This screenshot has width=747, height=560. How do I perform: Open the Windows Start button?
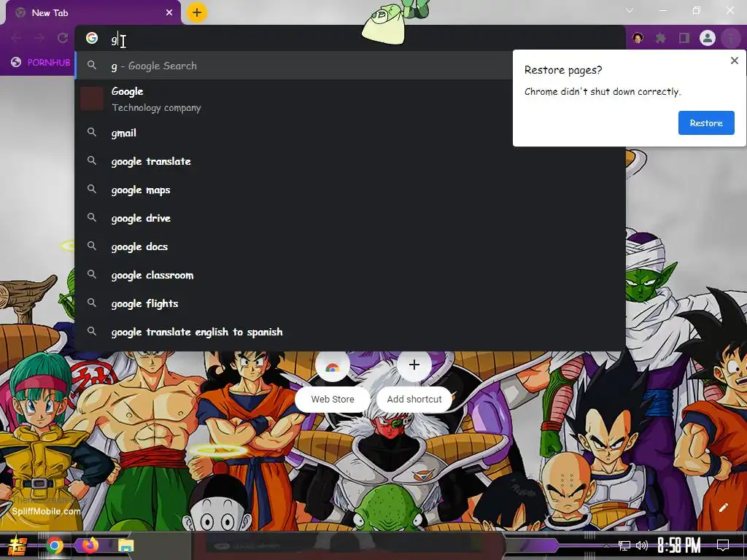[18, 545]
